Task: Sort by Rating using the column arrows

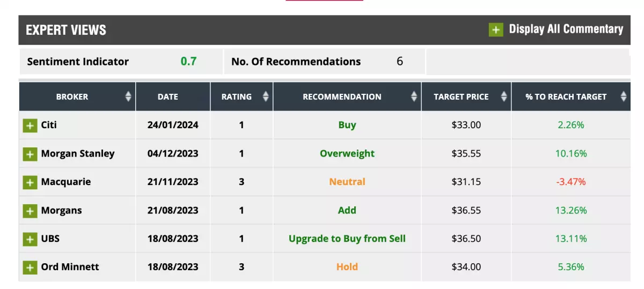Action: (x=266, y=97)
